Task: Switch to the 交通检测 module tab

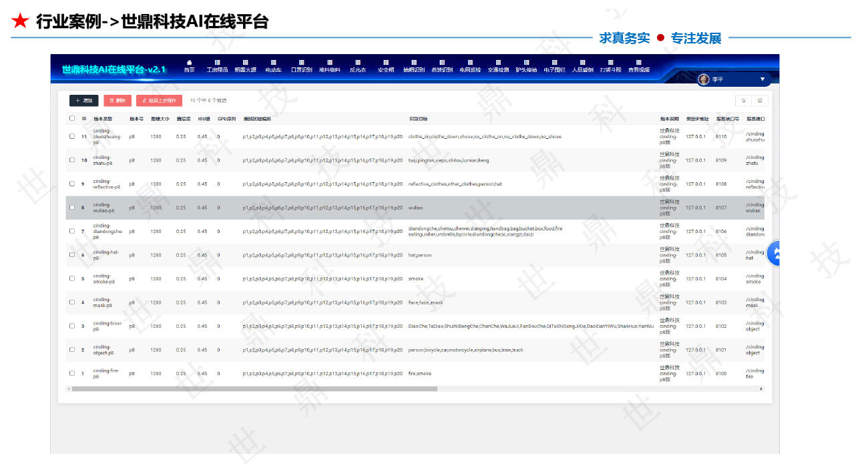Action: tap(498, 67)
